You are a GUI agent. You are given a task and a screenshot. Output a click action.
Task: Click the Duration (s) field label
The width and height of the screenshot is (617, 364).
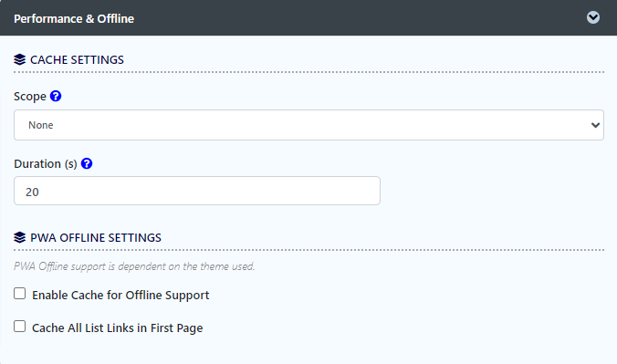point(46,164)
